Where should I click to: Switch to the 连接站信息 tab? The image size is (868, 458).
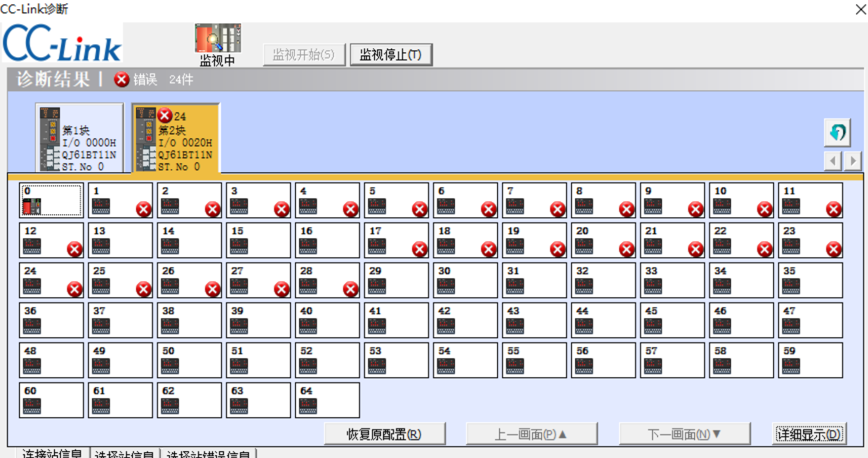pyautogui.click(x=52, y=453)
